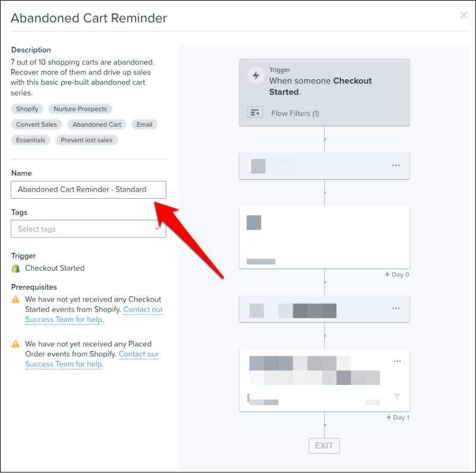Open ellipsis menu on the bottom email card
The width and height of the screenshot is (476, 473).
tap(397, 361)
